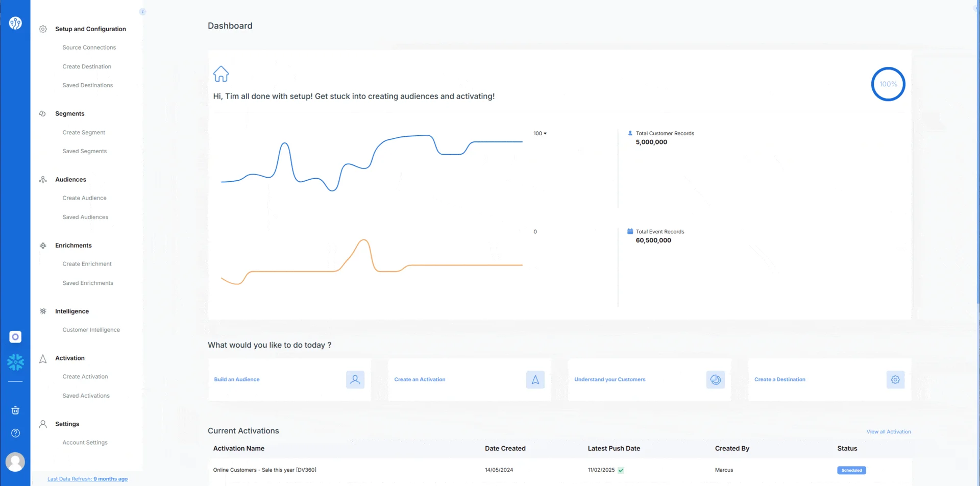The image size is (980, 486).
Task: Click the Marcus created-by cell
Action: pyautogui.click(x=724, y=470)
